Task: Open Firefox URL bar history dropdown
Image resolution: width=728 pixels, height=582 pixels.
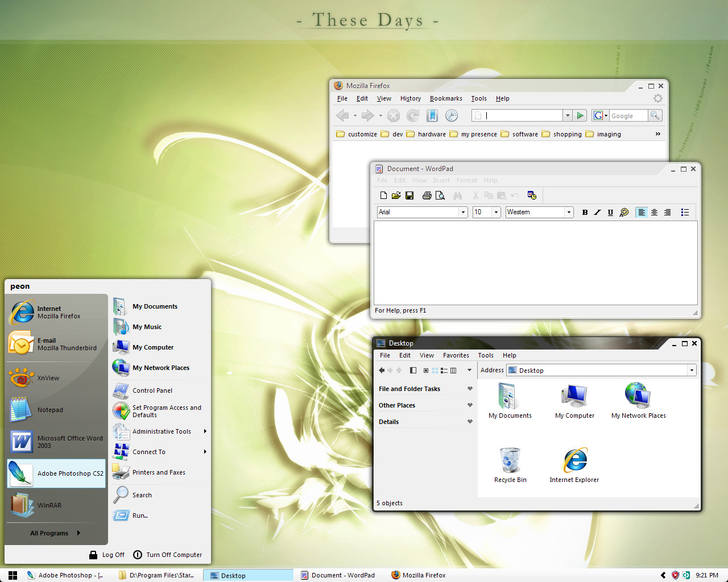Action: coord(567,115)
